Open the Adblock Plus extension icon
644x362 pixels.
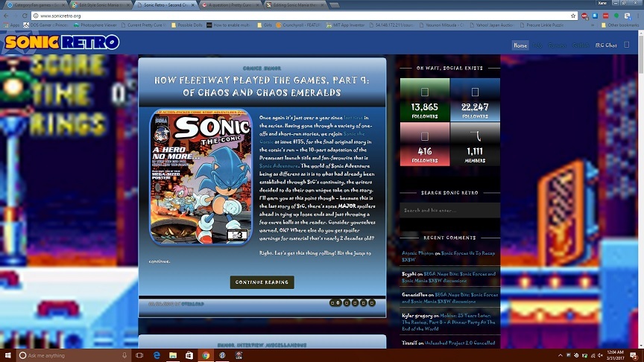(584, 16)
